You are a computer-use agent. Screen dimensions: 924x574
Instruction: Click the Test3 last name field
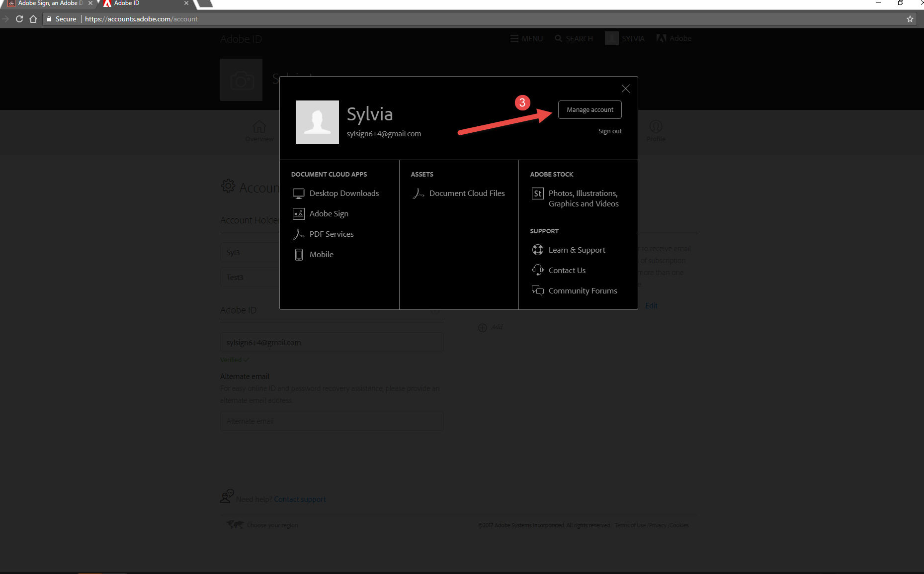point(250,277)
